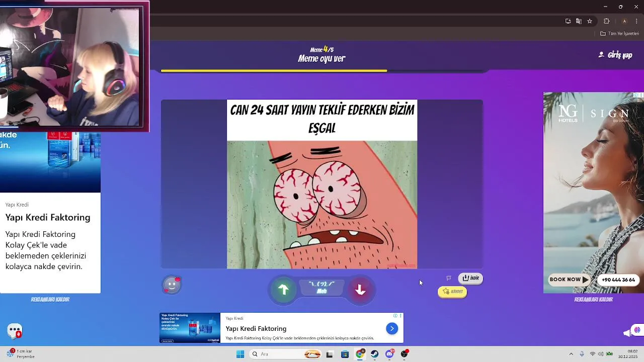
Task: Click the microphone tray icon
Action: (582, 354)
